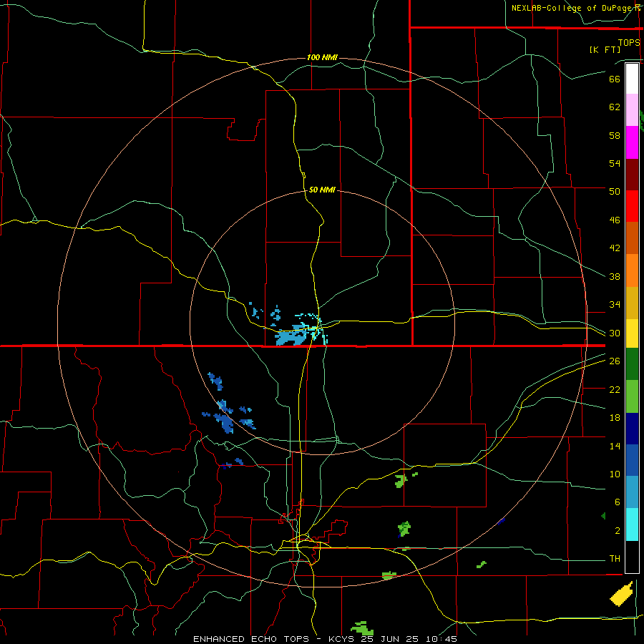Choose the cyan legend swatch
The width and height of the screenshot is (644, 644).
click(632, 525)
